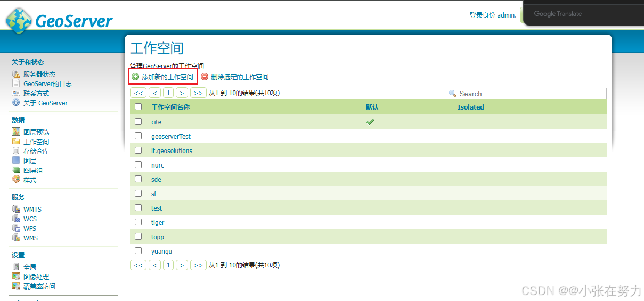Click the image processing icon
The height and width of the screenshot is (301, 644).
tap(16, 277)
